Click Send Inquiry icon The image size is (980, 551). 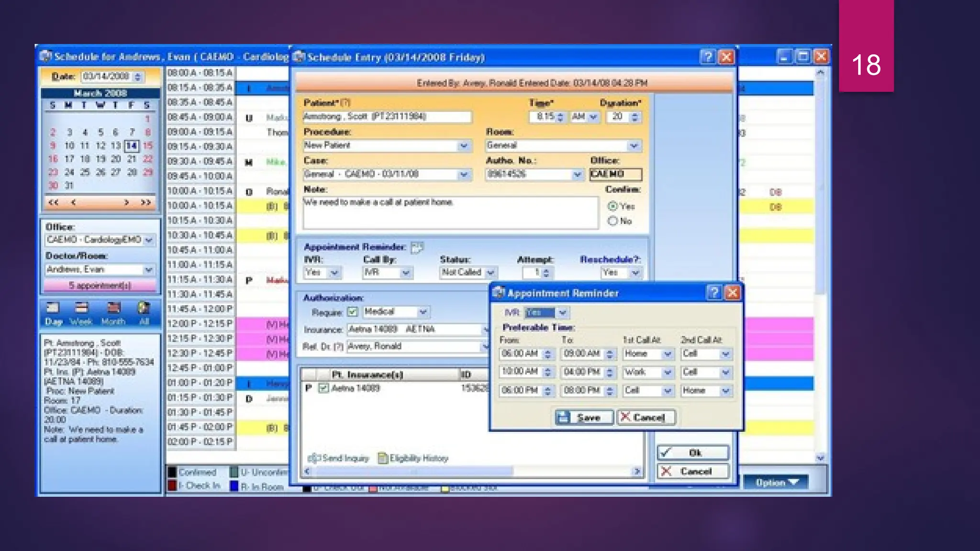pyautogui.click(x=314, y=458)
